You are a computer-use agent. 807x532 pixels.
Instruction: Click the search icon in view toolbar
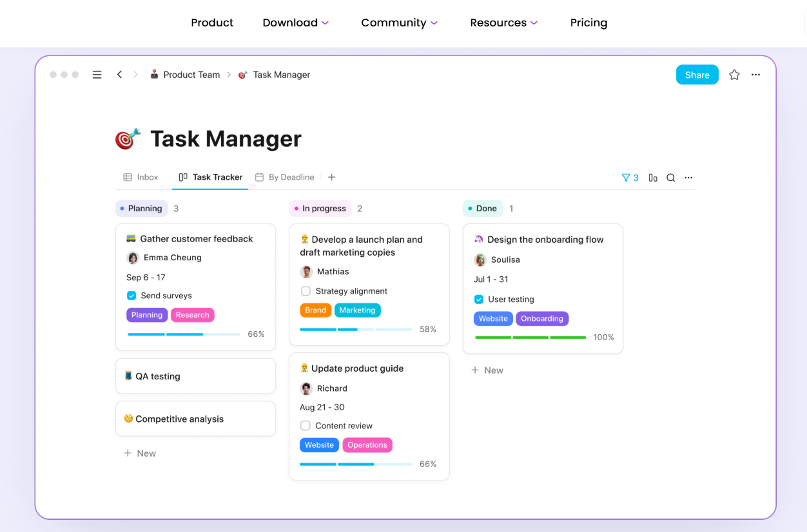(x=670, y=178)
